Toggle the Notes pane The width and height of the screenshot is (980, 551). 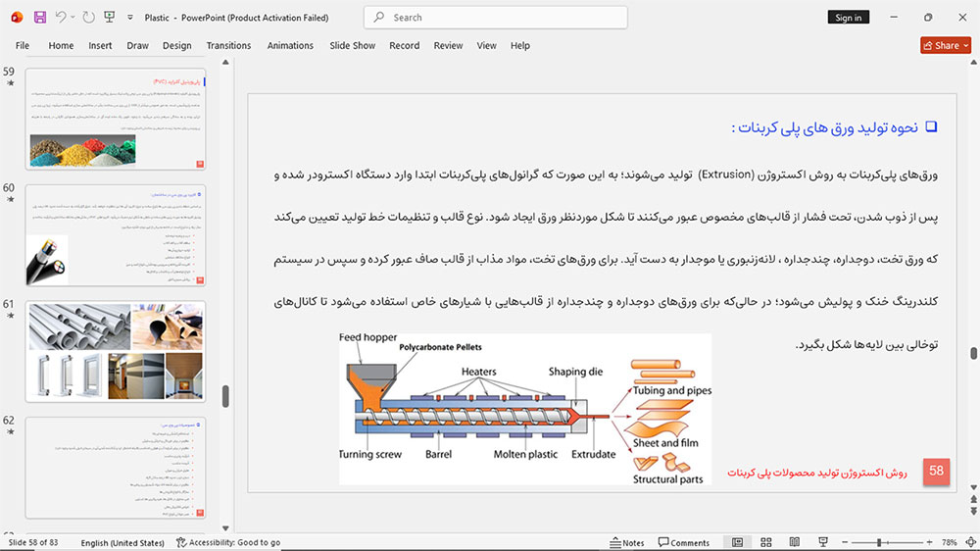click(x=627, y=542)
